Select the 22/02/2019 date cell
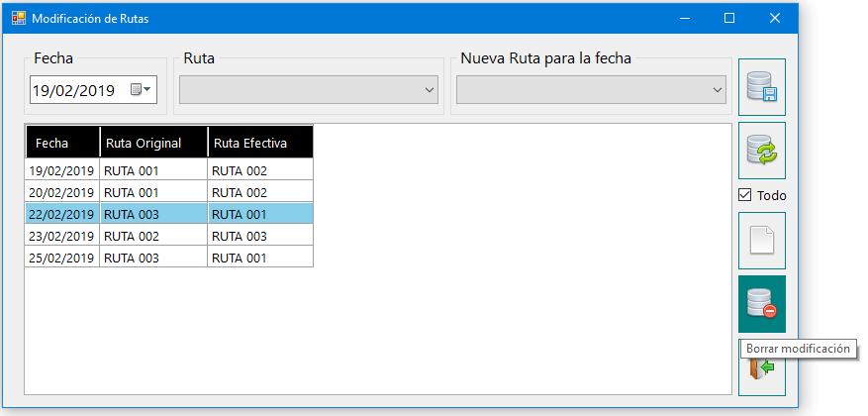The image size is (868, 416). click(62, 214)
